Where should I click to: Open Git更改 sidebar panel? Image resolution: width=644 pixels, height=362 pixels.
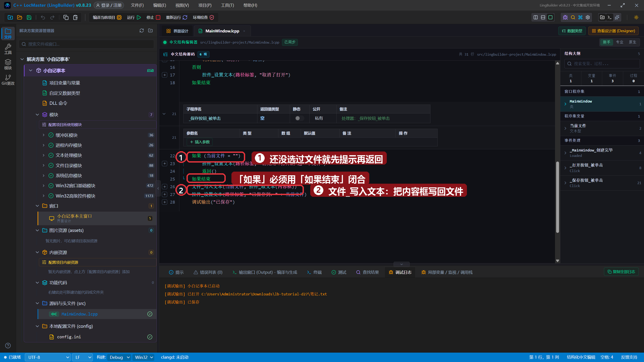8,80
